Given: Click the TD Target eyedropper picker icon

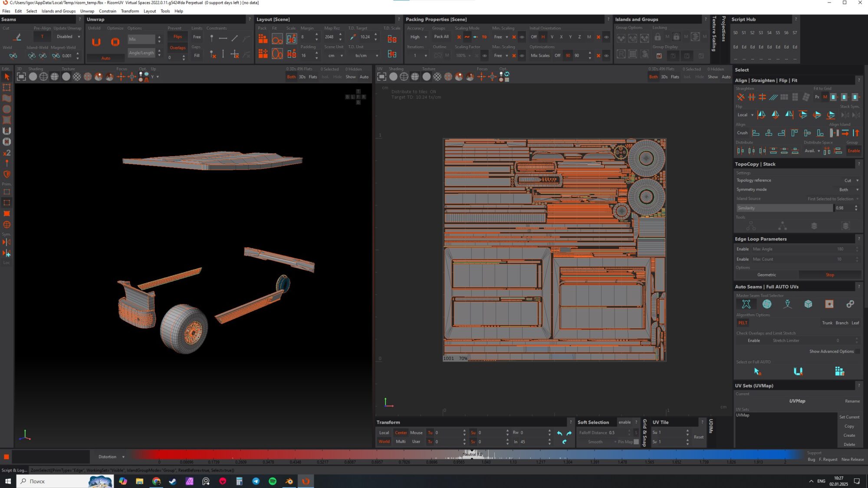Looking at the screenshot, I should 353,37.
